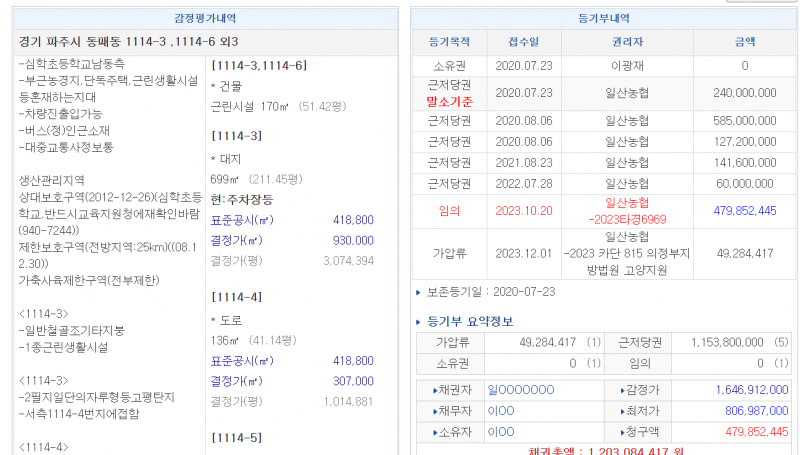Select the 접수일 column header
800x455 pixels.
[523, 42]
